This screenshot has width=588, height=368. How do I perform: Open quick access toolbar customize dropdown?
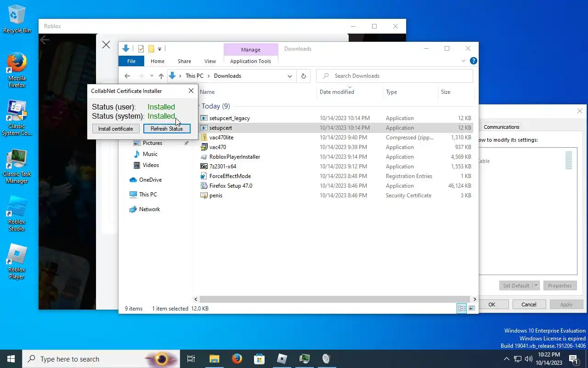[159, 49]
